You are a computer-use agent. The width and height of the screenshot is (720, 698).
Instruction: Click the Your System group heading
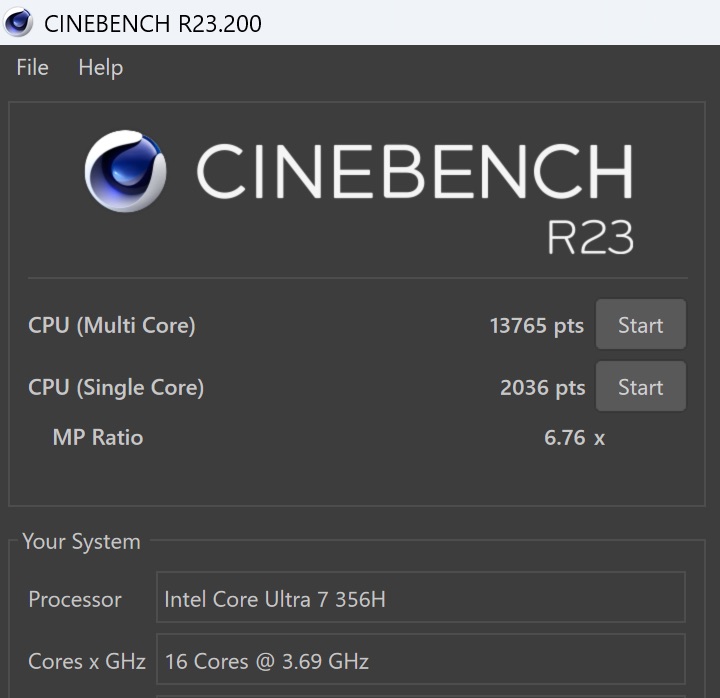tap(81, 542)
